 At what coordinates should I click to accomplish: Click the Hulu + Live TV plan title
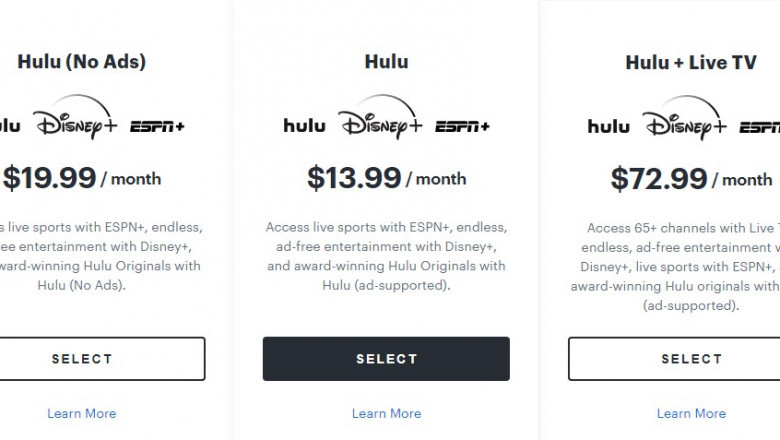(690, 62)
